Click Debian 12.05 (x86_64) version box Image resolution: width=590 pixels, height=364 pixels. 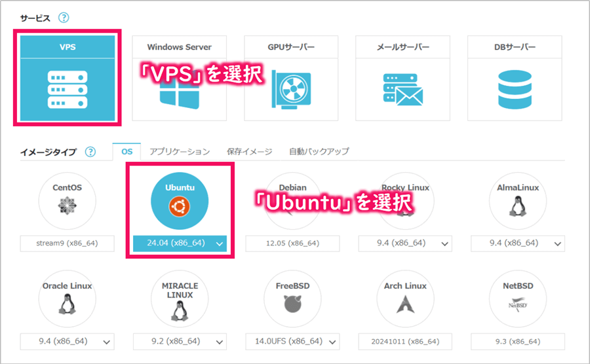tap(292, 244)
